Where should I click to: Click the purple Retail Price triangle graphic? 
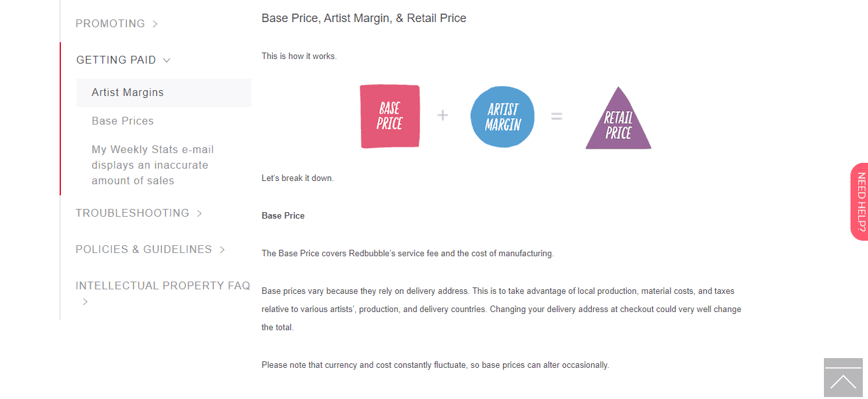coord(618,118)
